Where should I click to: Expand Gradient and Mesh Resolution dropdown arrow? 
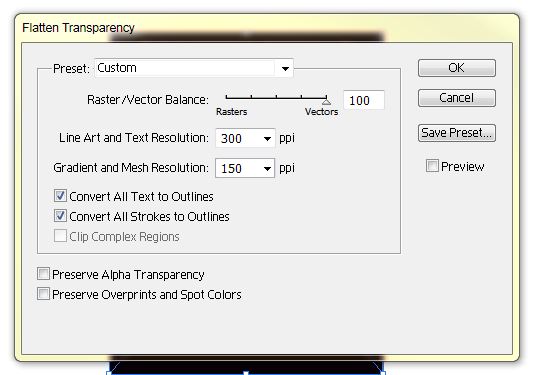click(x=267, y=168)
